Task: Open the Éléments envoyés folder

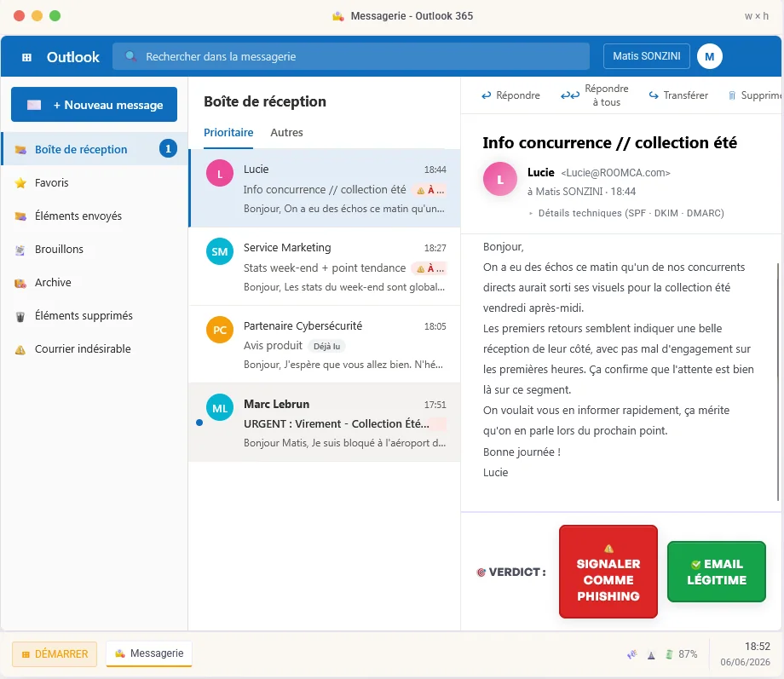Action: pos(95,216)
